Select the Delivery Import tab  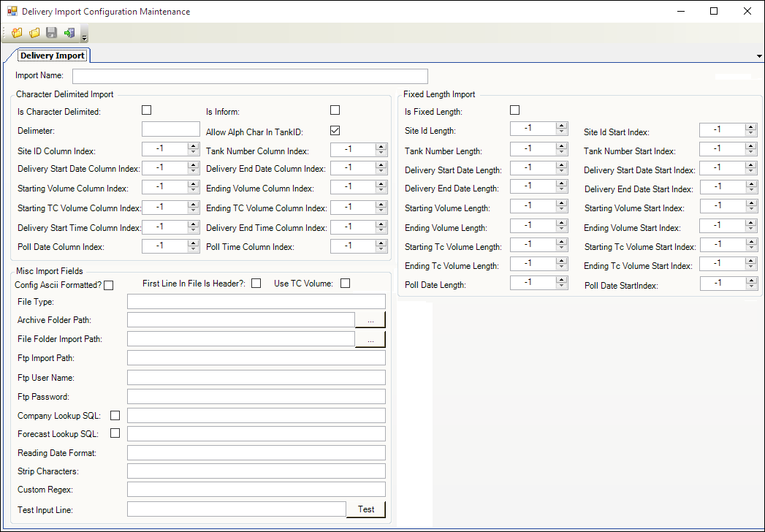pyautogui.click(x=52, y=56)
